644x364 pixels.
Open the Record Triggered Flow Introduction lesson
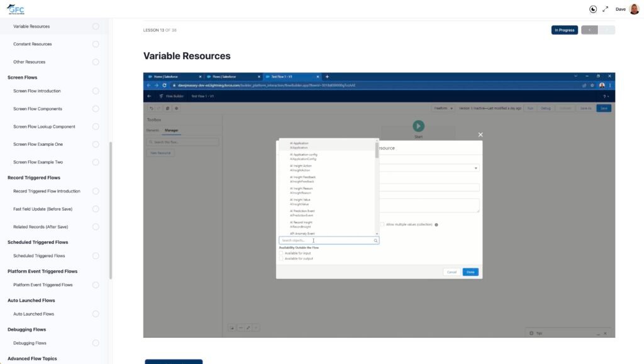(x=47, y=191)
